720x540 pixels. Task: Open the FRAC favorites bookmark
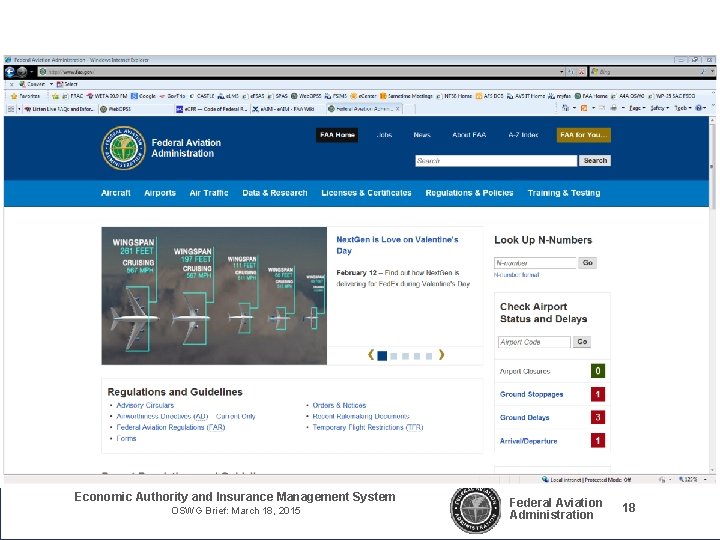click(x=73, y=96)
